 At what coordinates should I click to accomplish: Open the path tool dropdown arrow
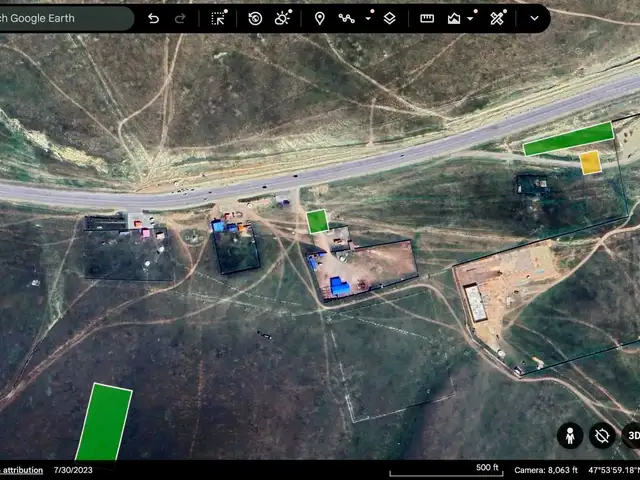point(369,18)
